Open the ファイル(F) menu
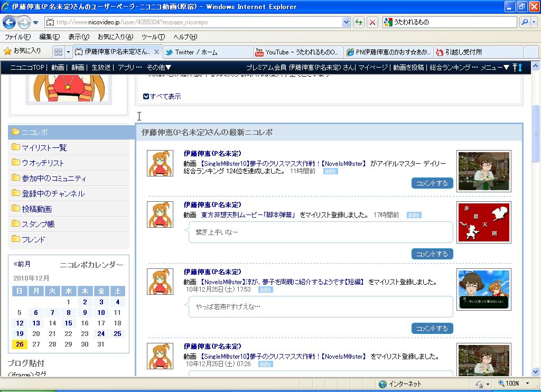The height and width of the screenshot is (392, 541). tap(17, 37)
